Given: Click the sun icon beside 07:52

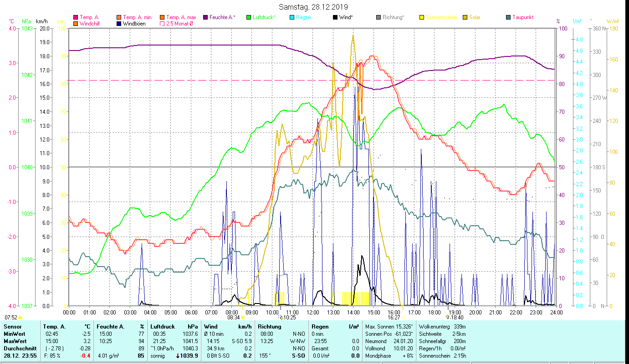Looking at the screenshot, I should [20, 318].
